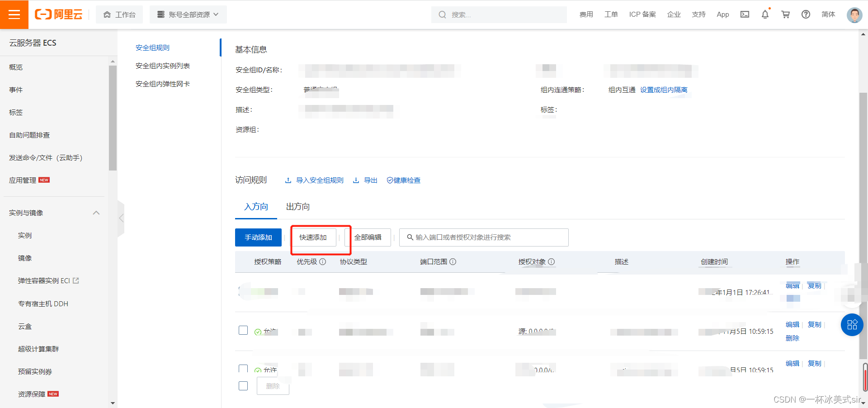Open the 账号全部资源 dropdown
The height and width of the screenshot is (408, 868).
[188, 14]
